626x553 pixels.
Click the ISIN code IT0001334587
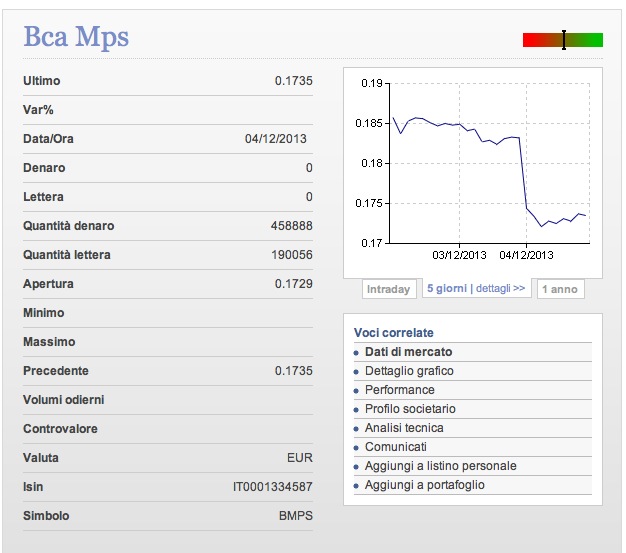[272, 487]
